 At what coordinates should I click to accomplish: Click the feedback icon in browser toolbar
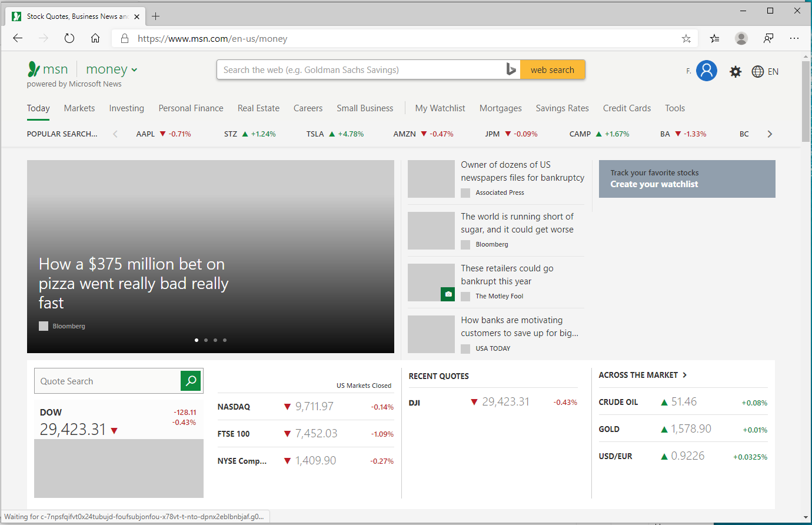768,38
